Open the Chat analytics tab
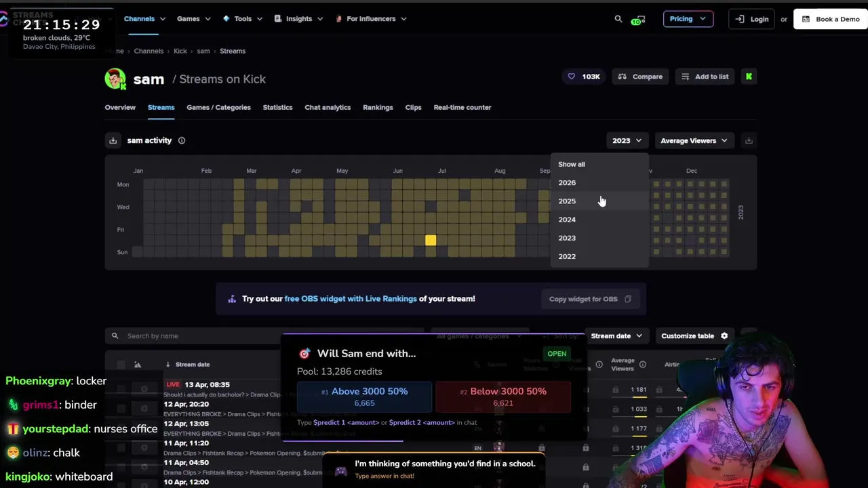This screenshot has width=868, height=488. tap(328, 107)
